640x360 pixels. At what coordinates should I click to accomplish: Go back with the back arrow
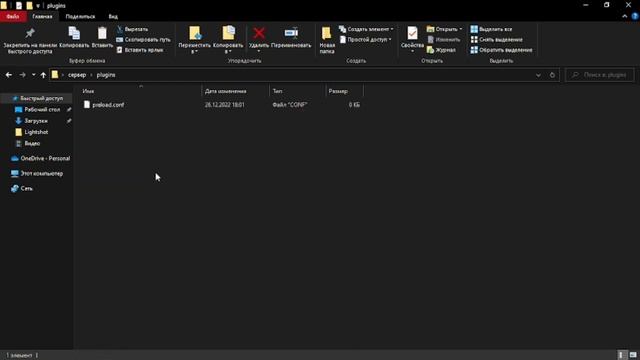(9, 75)
